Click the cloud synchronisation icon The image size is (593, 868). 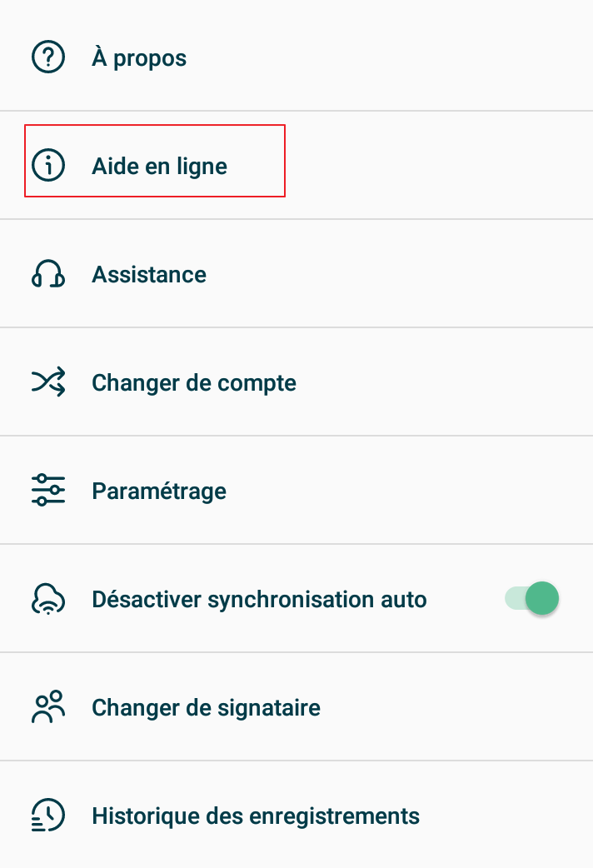point(48,598)
